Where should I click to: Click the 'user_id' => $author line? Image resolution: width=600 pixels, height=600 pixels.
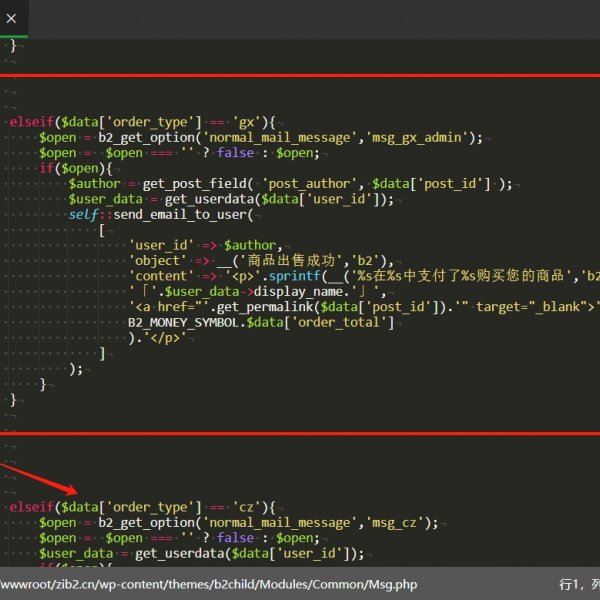pos(205,245)
